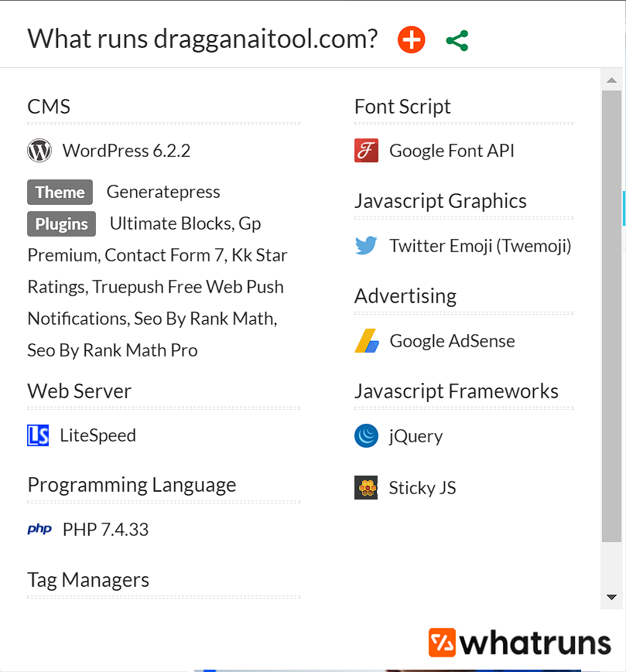Open the Twitter Emoji (Twemoji) link
The height and width of the screenshot is (672, 626).
tap(481, 246)
